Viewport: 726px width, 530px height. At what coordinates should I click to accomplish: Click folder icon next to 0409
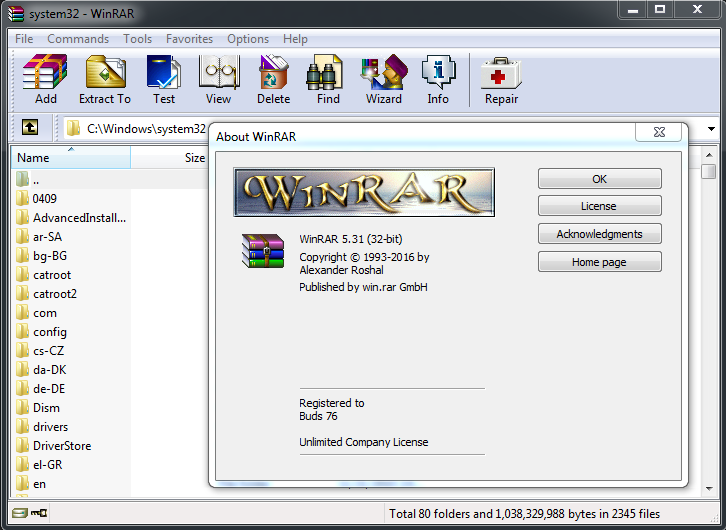pyautogui.click(x=22, y=198)
